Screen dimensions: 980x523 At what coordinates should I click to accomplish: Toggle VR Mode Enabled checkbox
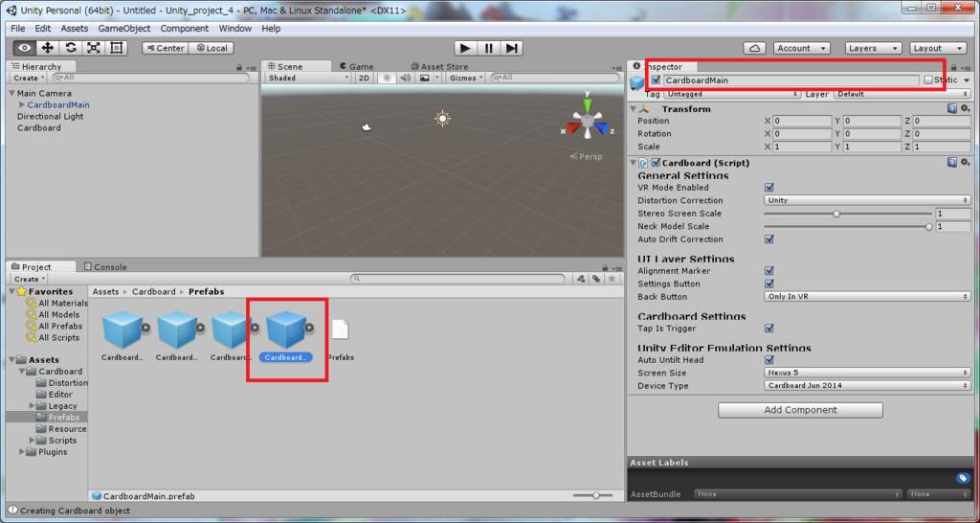pyautogui.click(x=769, y=188)
